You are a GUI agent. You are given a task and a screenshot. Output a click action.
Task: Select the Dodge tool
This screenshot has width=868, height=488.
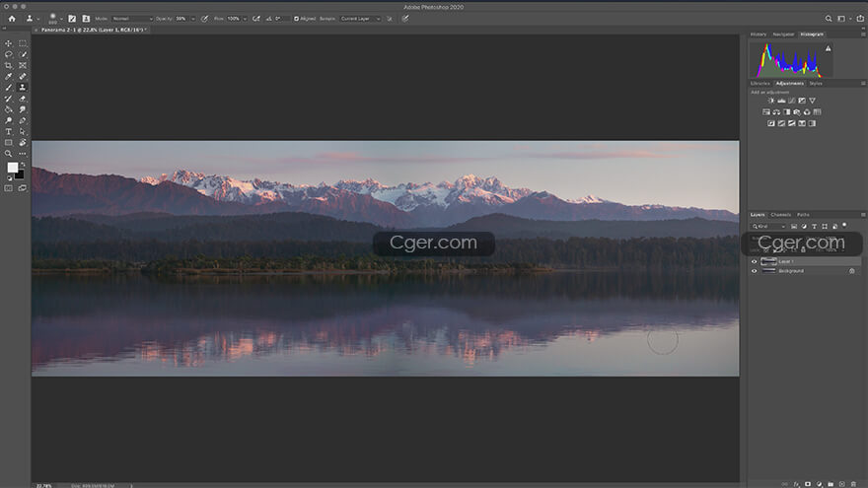tap(8, 120)
